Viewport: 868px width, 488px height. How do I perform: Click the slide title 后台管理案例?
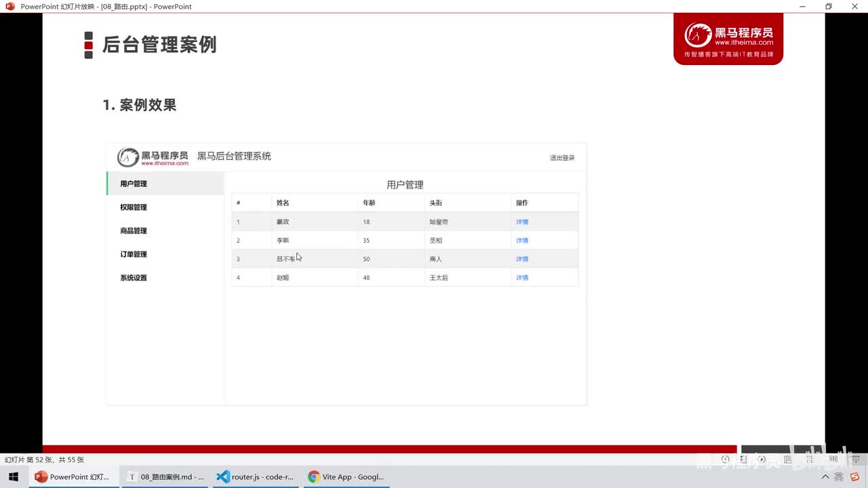pyautogui.click(x=159, y=45)
